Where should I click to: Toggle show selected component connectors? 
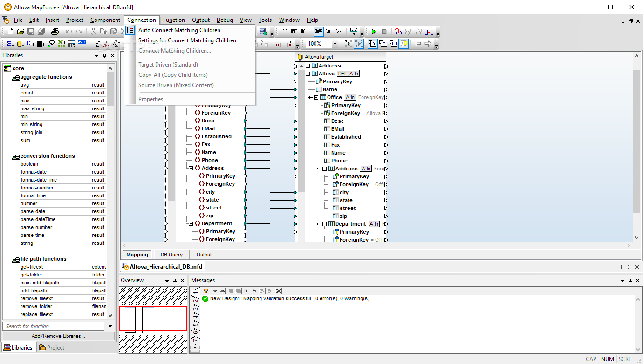click(348, 44)
